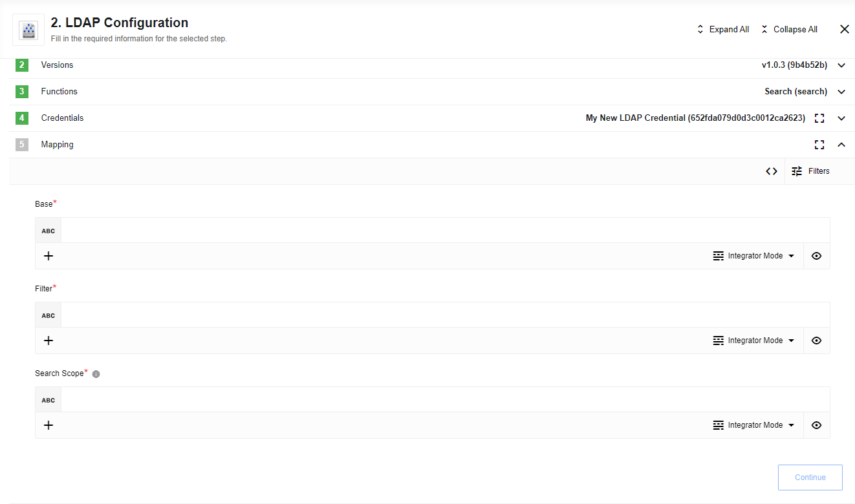
Task: Click the Continue button
Action: [810, 478]
